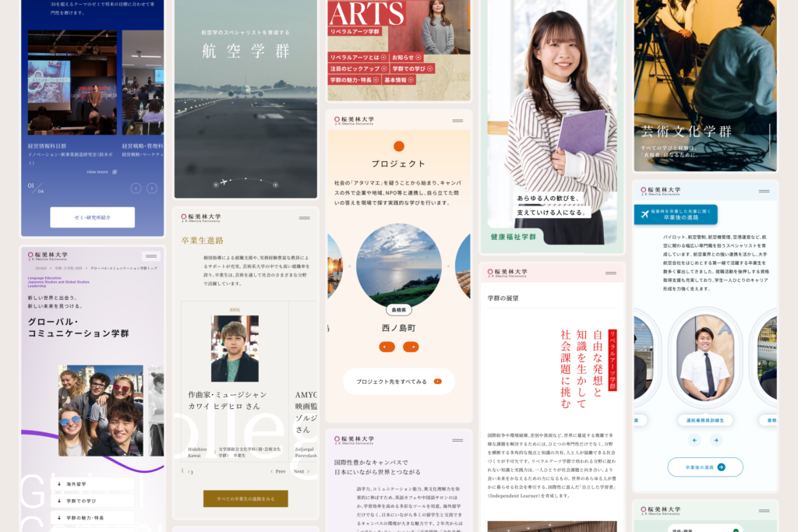The width and height of the screenshot is (798, 532).
Task: Click seminar presentation photo on blue card
Action: (72, 83)
